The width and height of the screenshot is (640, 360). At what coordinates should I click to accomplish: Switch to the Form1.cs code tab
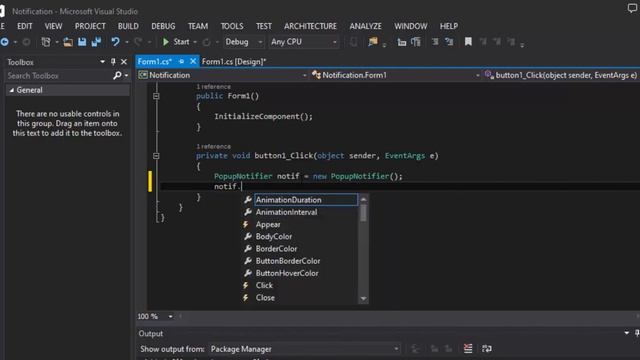(155, 62)
